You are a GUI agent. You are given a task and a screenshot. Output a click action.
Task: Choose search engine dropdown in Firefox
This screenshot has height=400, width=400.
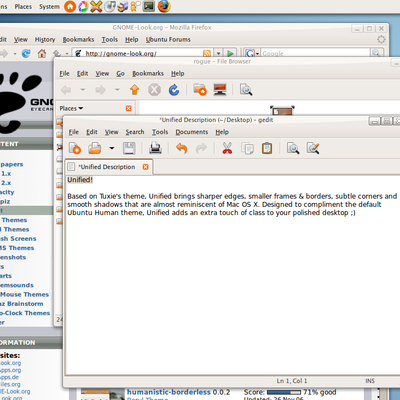pyautogui.click(x=252, y=53)
